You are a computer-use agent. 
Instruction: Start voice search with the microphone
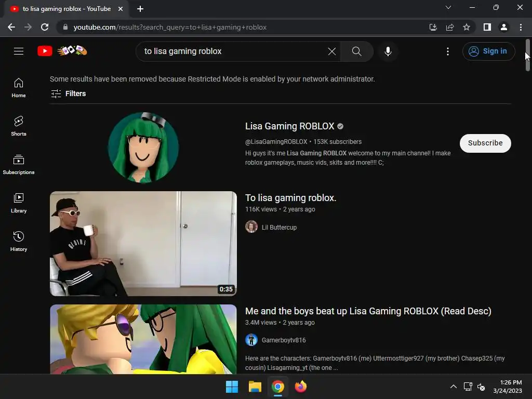tap(388, 51)
